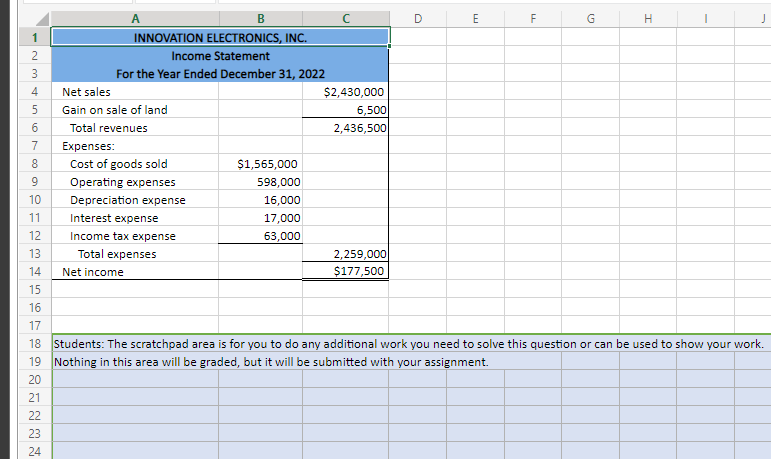Select row 14 header
The height and width of the screenshot is (459, 771).
pyautogui.click(x=34, y=272)
